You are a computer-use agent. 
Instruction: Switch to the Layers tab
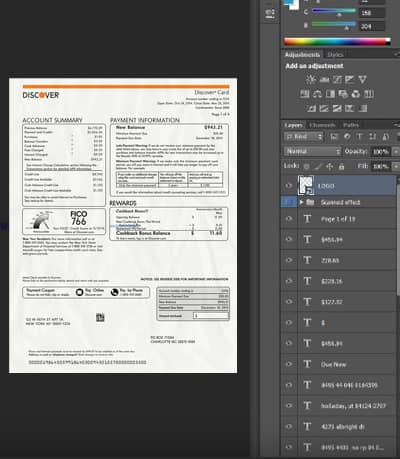293,125
